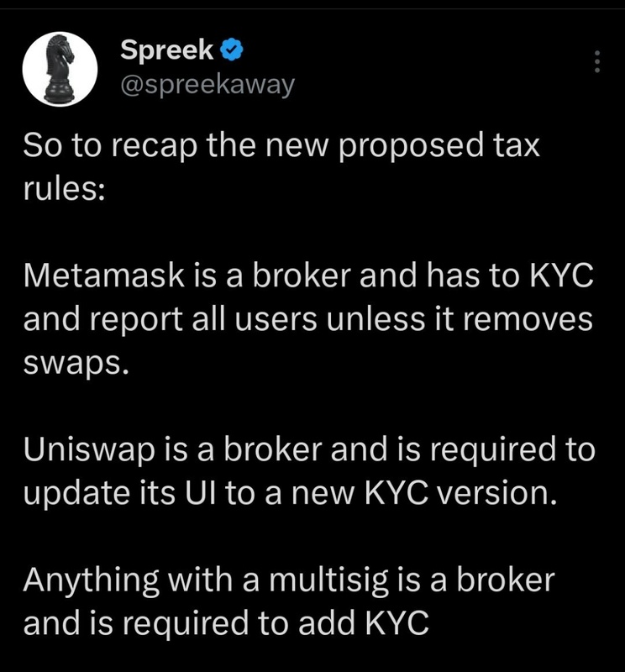
Task: Click the blue verified checkmark badge
Action: point(232,50)
